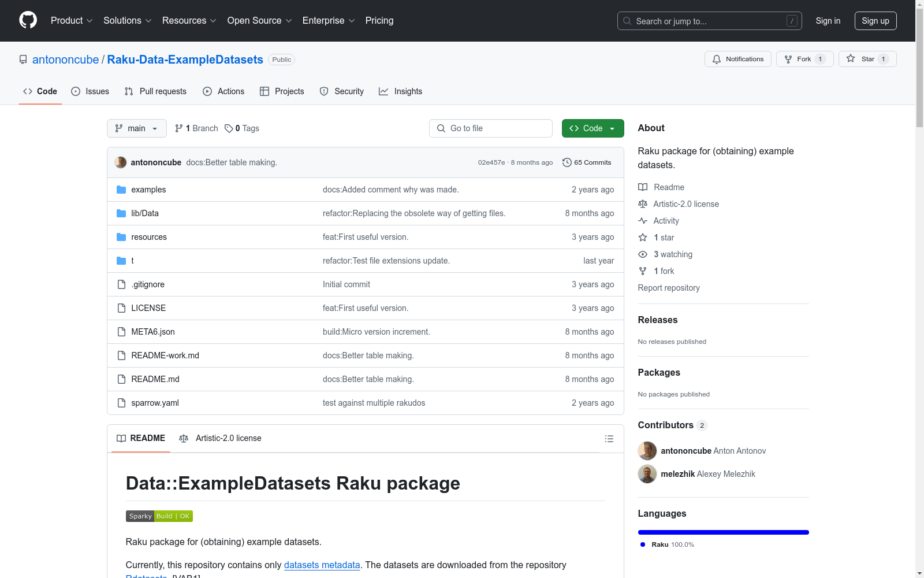This screenshot has width=924, height=578.
Task: Open the main branch selector dropdown
Action: [137, 128]
